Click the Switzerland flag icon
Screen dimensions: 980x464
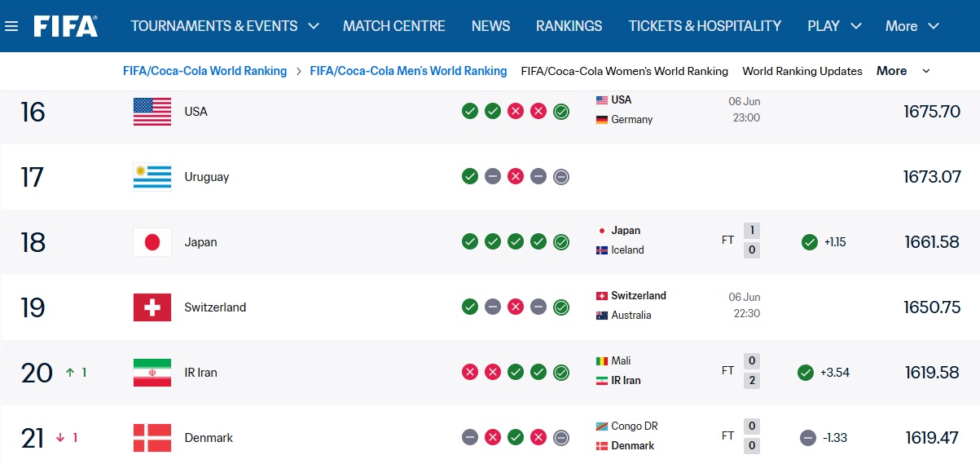pos(152,307)
